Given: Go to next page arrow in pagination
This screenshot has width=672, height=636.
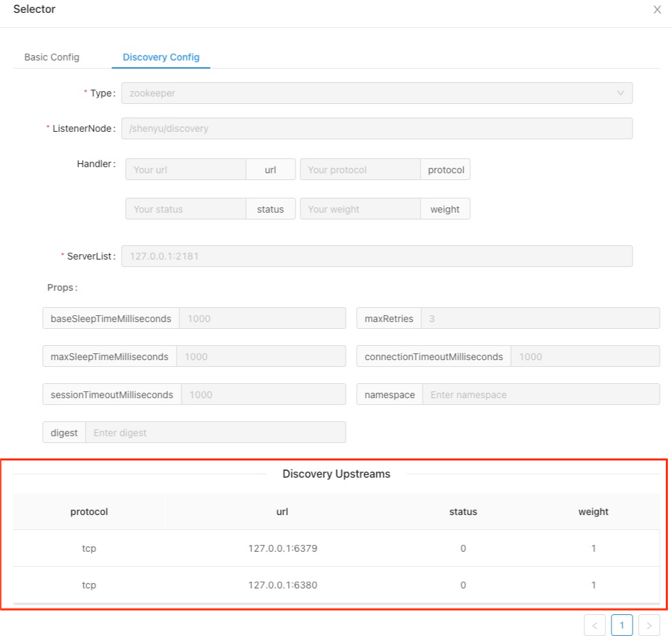Looking at the screenshot, I should click(649, 624).
